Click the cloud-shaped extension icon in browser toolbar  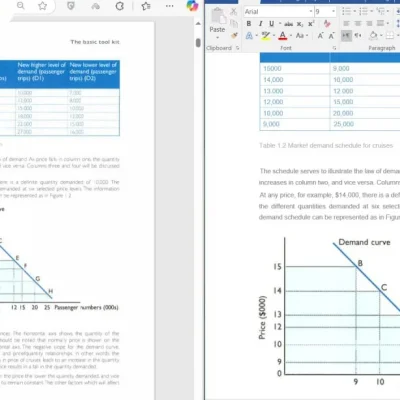[96, 6]
